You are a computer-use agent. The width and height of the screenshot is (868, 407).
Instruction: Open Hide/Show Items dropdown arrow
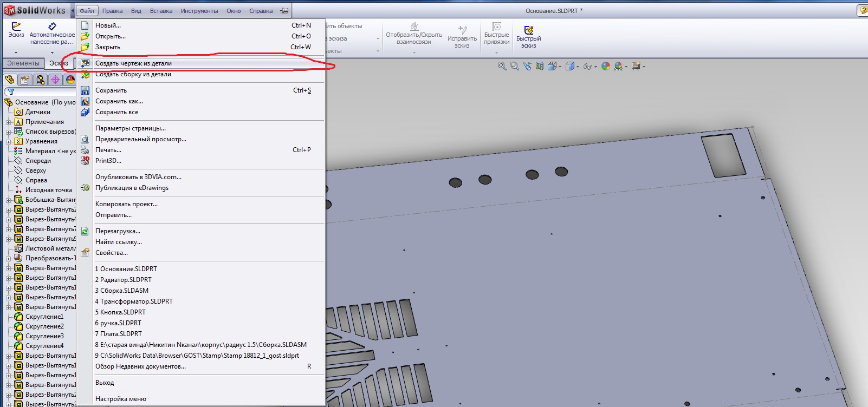595,67
